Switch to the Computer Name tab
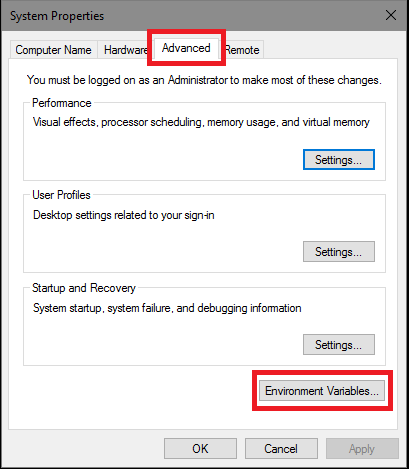409x469 pixels. [x=53, y=50]
